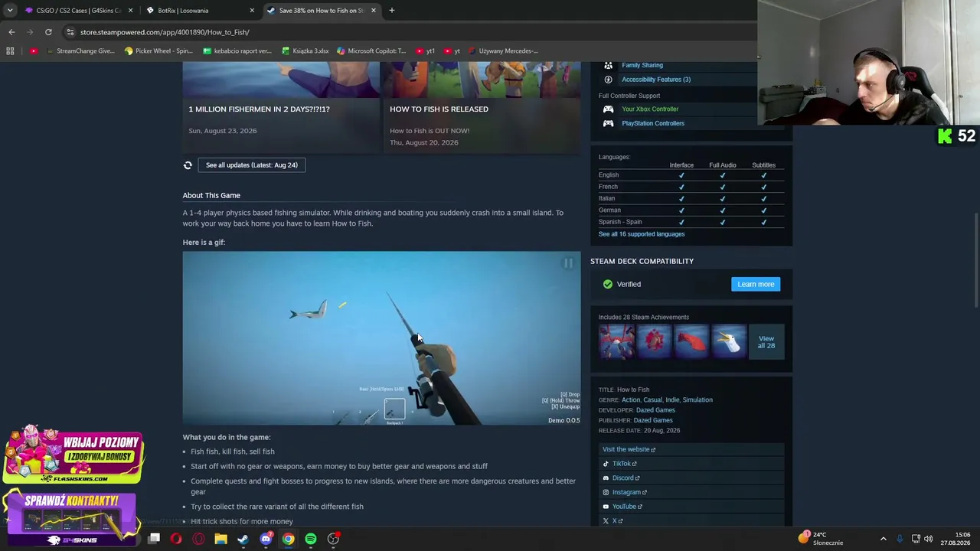This screenshot has height=551, width=980.
Task: Open the Książka 3.xlsx bookmark
Action: (305, 51)
